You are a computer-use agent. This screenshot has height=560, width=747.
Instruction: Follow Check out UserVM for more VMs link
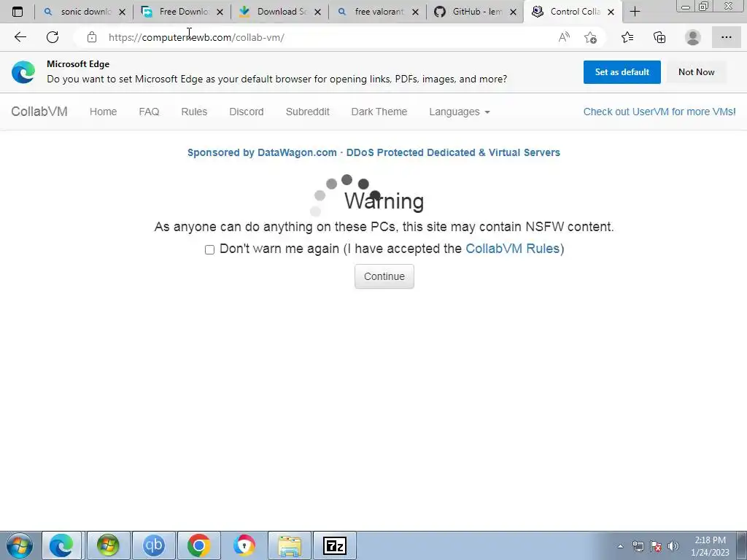(659, 112)
